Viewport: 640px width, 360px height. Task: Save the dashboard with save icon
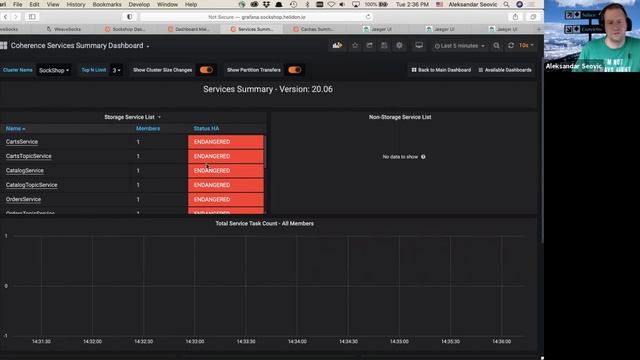click(384, 46)
